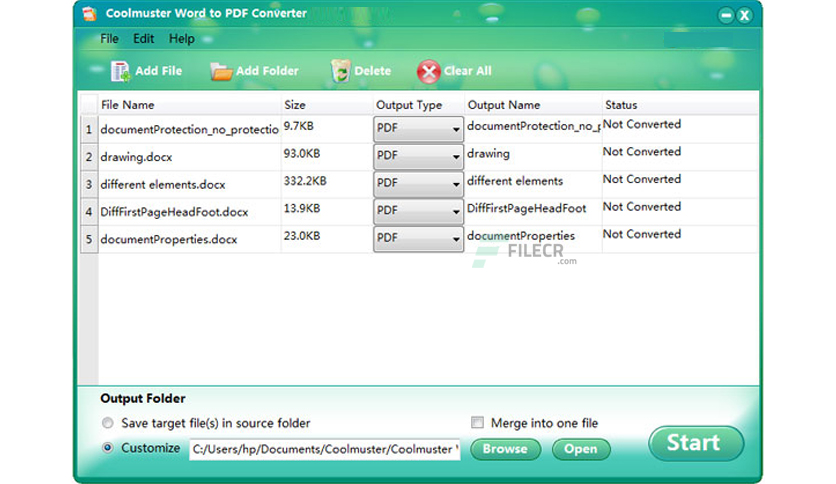Open Output Type dropdown for documentProtection row
This screenshot has height=484, width=836.
coord(418,128)
